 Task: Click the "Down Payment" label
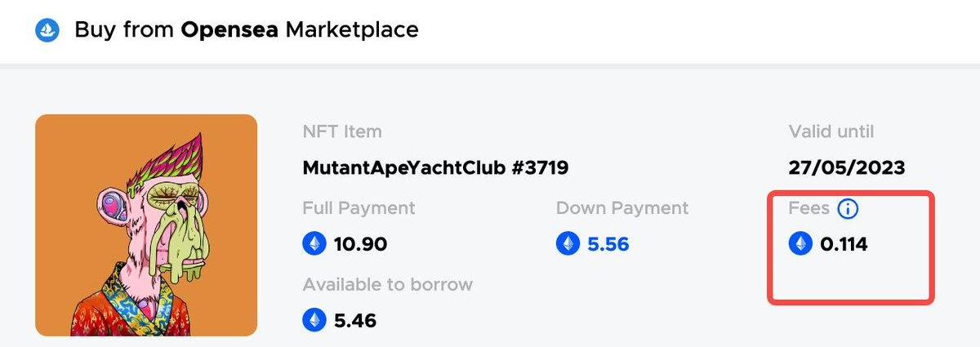tap(621, 208)
